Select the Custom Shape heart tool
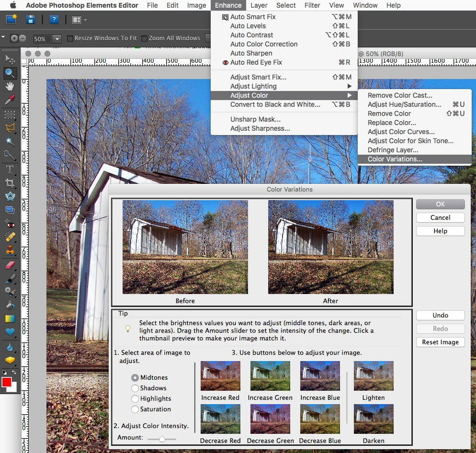This screenshot has height=453, width=476. click(10, 332)
